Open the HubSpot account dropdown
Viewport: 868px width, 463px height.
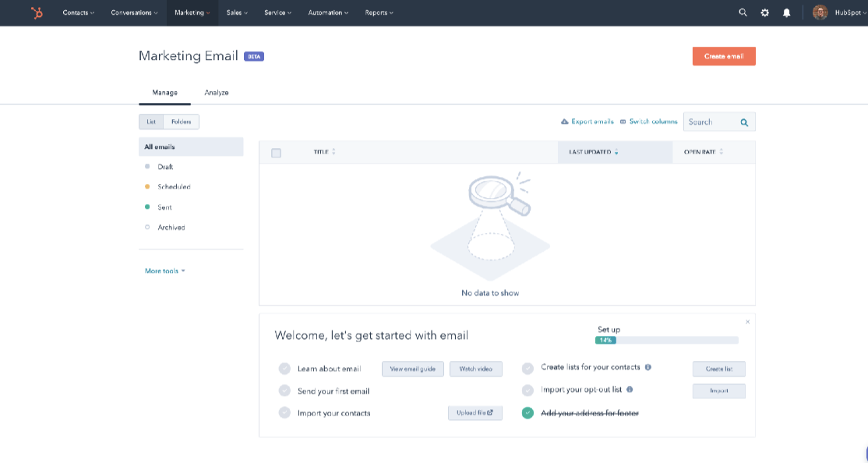coord(851,12)
